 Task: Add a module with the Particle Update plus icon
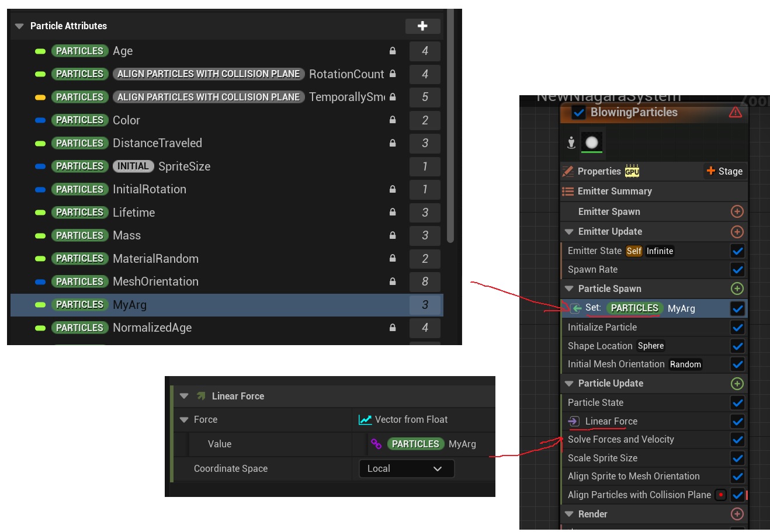coord(737,384)
